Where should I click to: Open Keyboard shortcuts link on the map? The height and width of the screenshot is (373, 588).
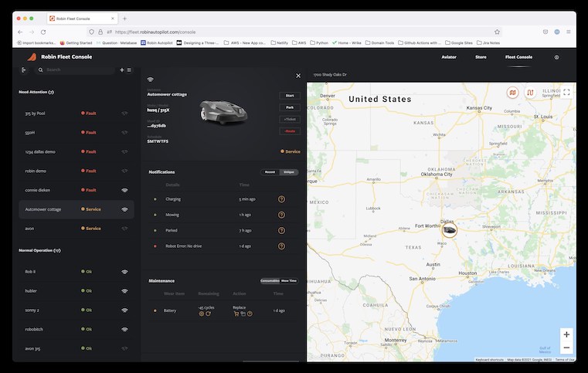coord(489,360)
